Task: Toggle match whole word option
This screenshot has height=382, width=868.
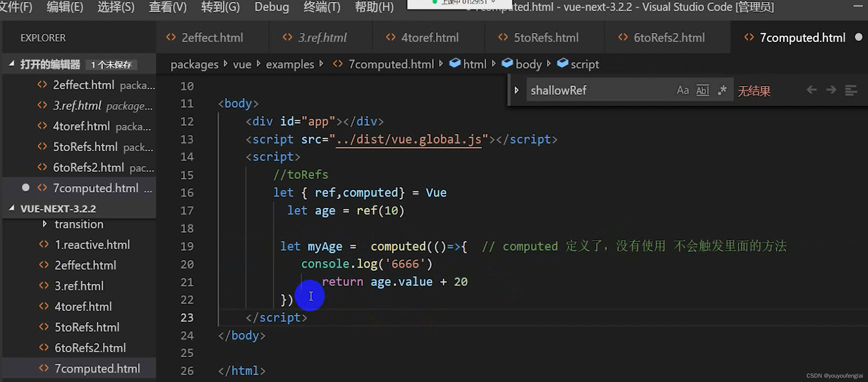Action: pyautogui.click(x=703, y=90)
